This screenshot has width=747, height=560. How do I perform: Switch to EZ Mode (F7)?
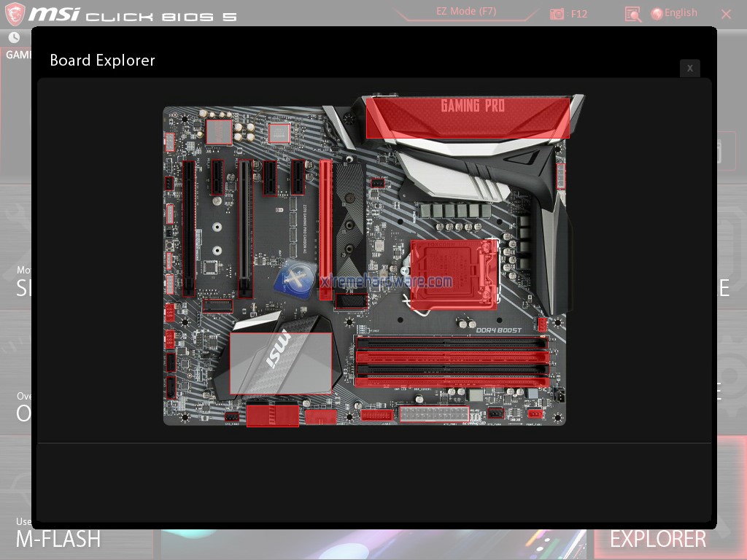click(x=466, y=12)
